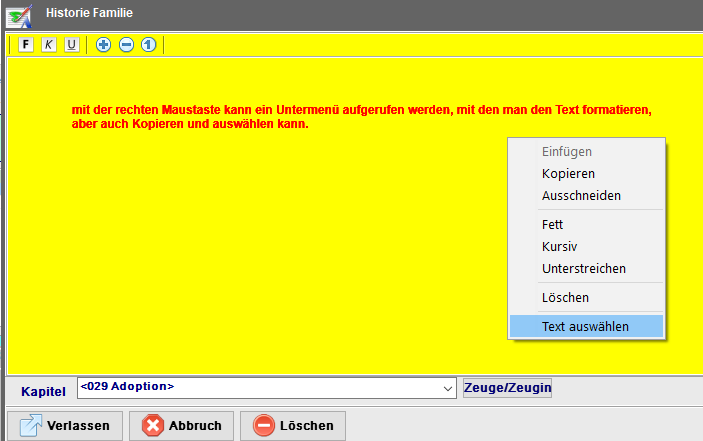Click the Verlassen button
The image size is (703, 441).
(65, 426)
